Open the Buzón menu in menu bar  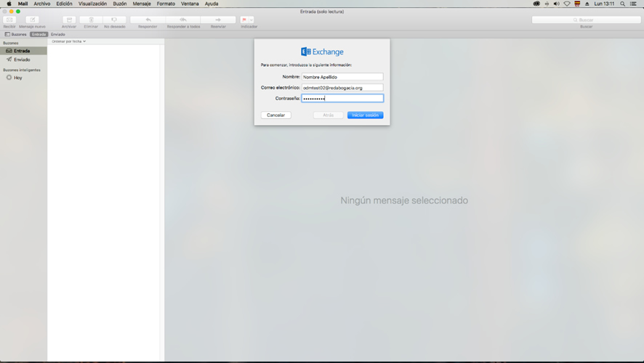[x=119, y=4]
